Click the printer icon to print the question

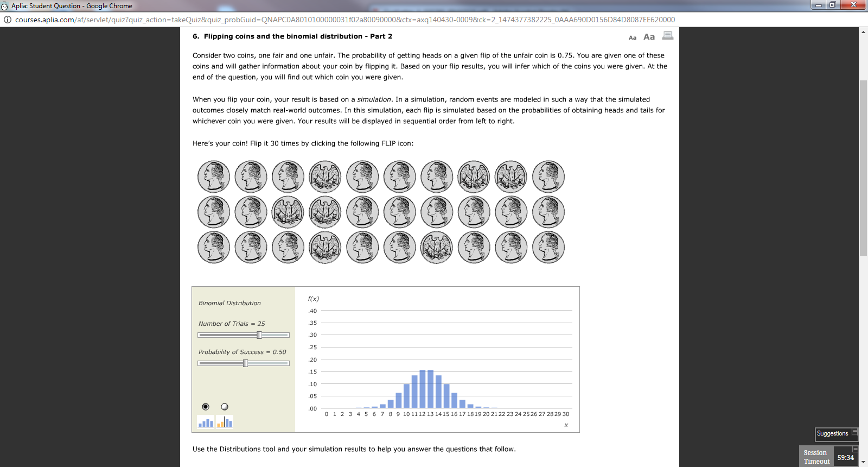coord(668,36)
